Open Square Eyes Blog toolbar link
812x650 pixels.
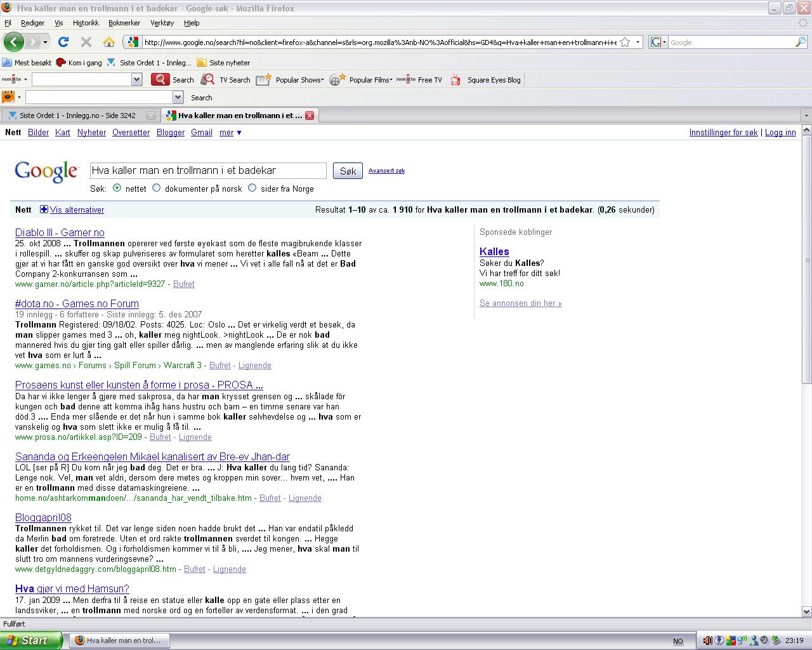pyautogui.click(x=485, y=79)
